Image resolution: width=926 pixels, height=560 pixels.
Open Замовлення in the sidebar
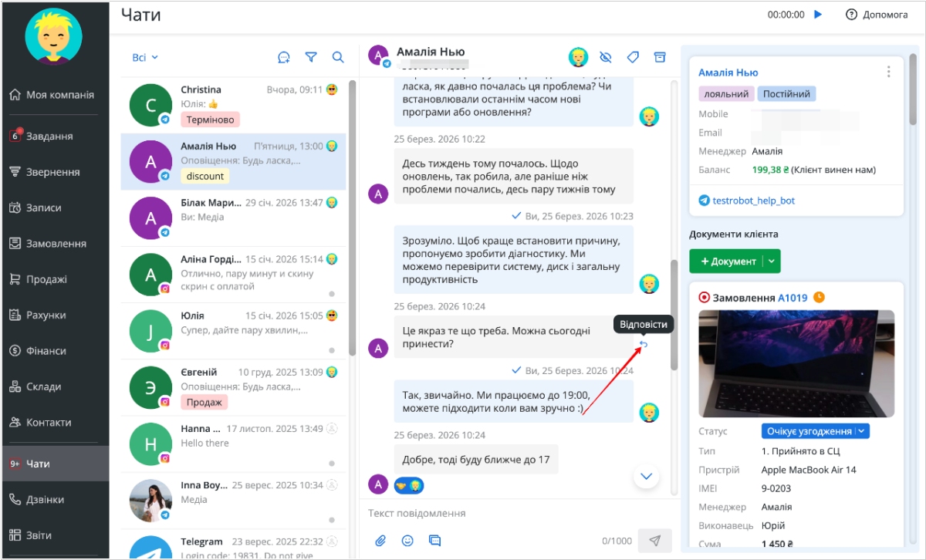pyautogui.click(x=56, y=244)
